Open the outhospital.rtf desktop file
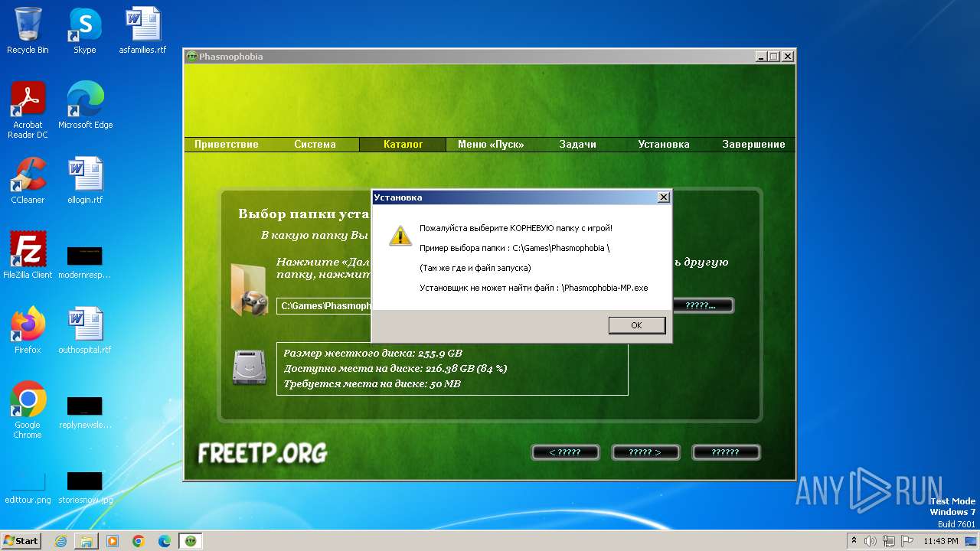 click(85, 331)
